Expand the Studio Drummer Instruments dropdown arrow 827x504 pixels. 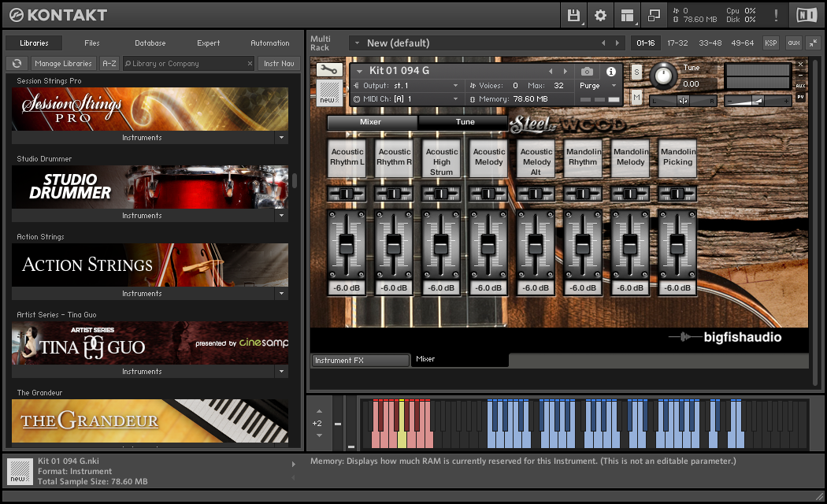pos(281,216)
